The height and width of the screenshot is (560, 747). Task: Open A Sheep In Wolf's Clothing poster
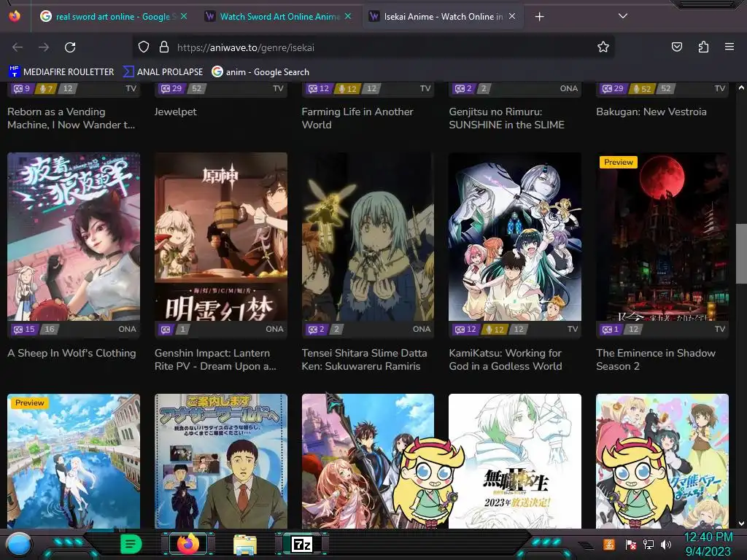point(74,237)
